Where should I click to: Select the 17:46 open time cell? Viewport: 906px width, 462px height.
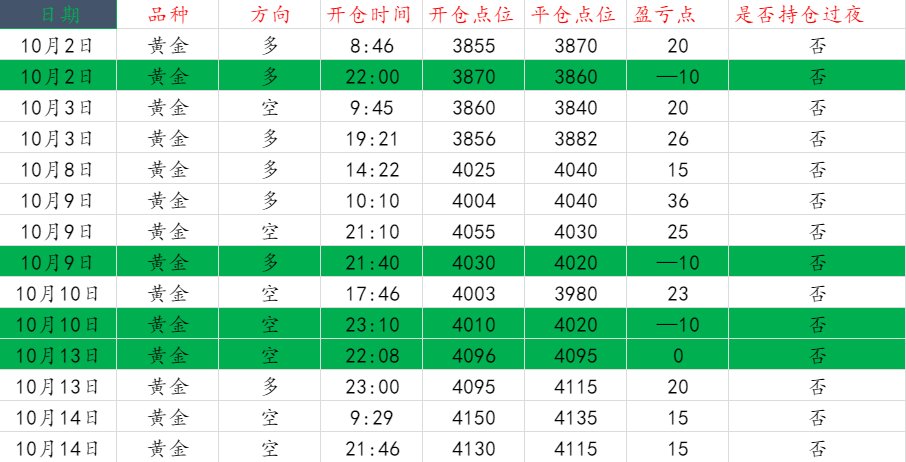(369, 294)
